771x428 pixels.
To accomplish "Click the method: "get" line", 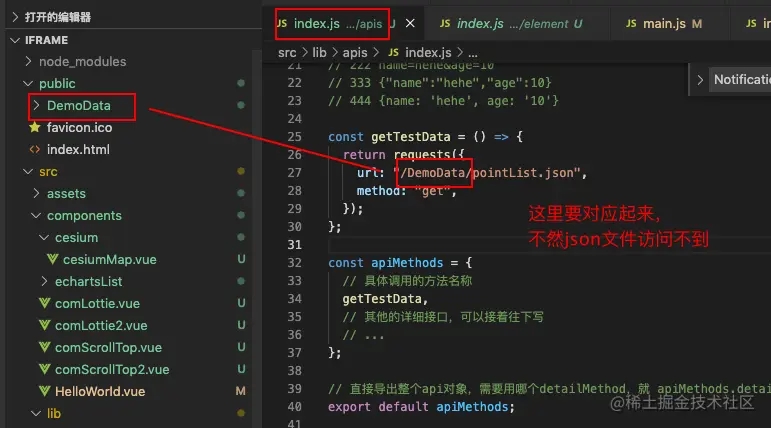I will (407, 191).
